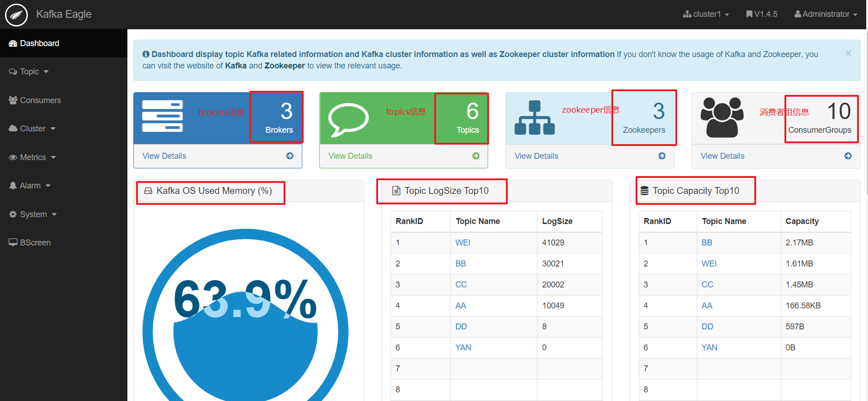Viewport: 868px width, 401px height.
Task: Click the bookmark icon next to V1.4.5
Action: [749, 14]
